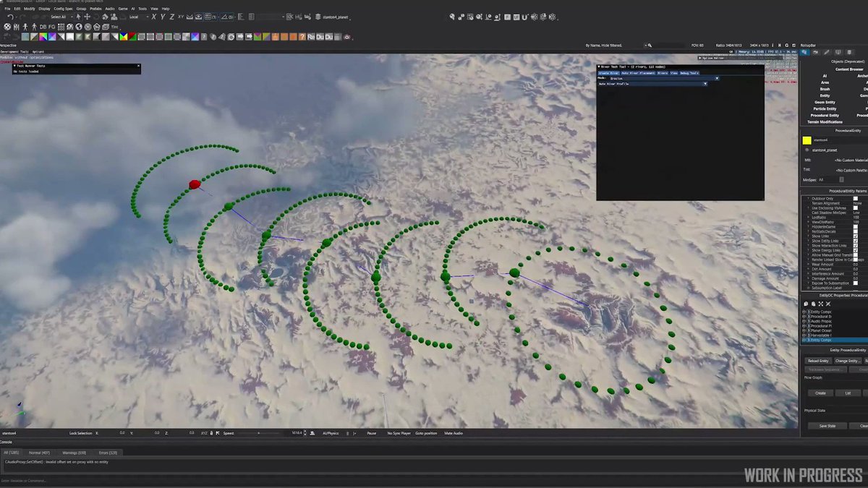Click the RollupBar pencil tab icon
The height and width of the screenshot is (488, 868).
[826, 51]
